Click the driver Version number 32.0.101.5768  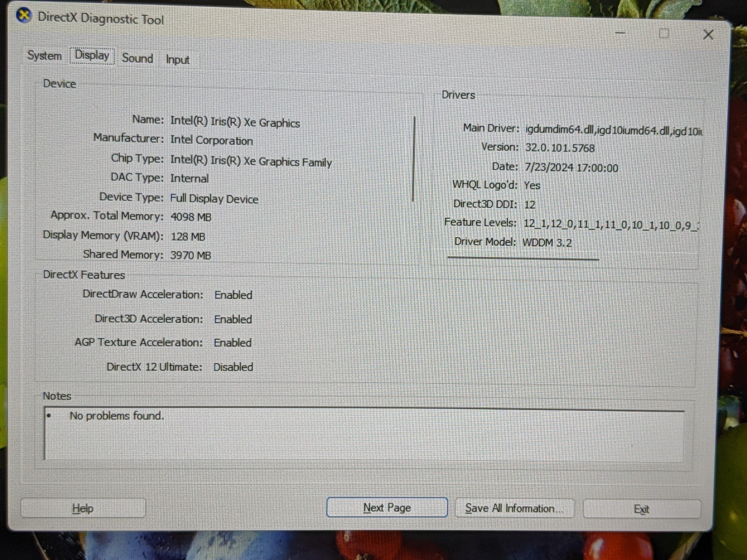(560, 148)
